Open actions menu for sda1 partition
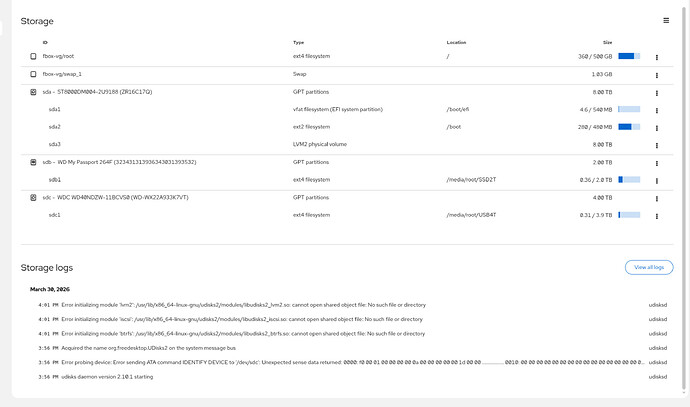The width and height of the screenshot is (690, 407). coord(657,110)
